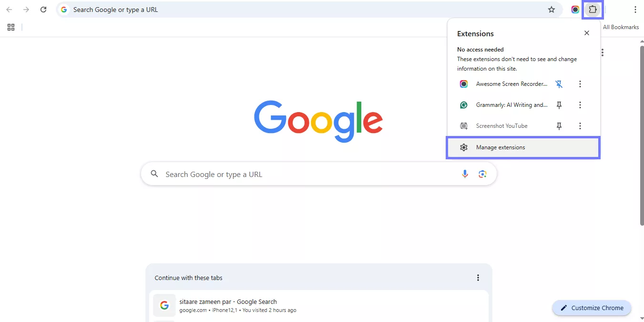Viewport: 644px width, 322px height.
Task: Bookmark this page with the star icon
Action: click(552, 9)
